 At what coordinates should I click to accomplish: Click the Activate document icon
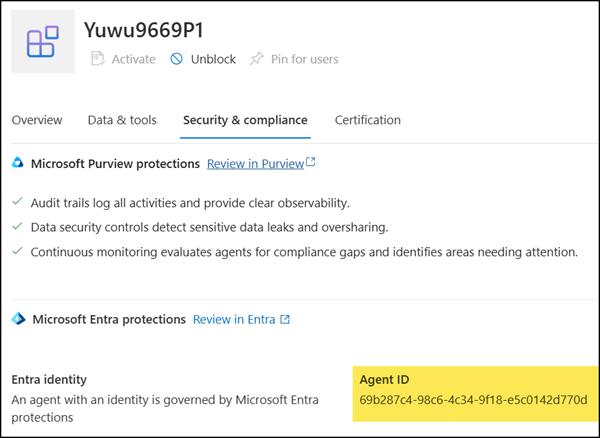98,59
